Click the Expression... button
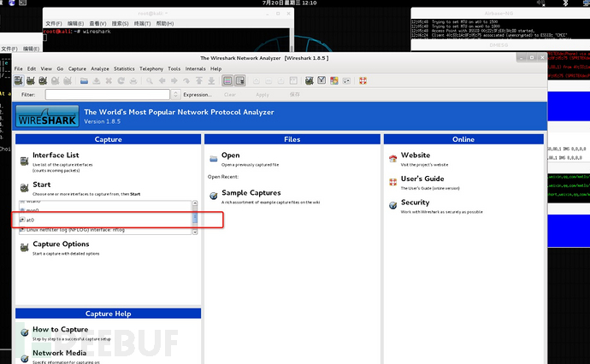 pyautogui.click(x=198, y=95)
